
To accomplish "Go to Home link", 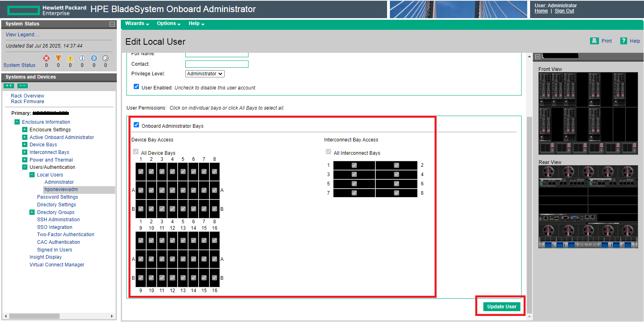I will pyautogui.click(x=541, y=11).
